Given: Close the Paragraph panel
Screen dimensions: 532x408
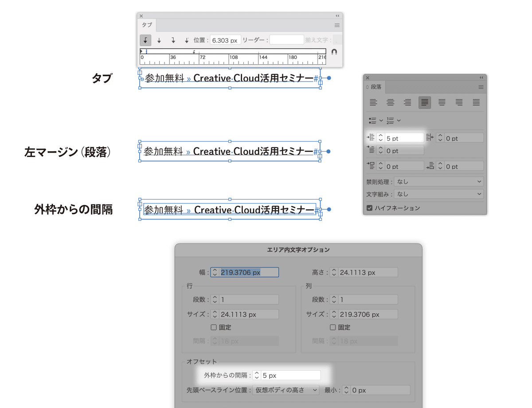Looking at the screenshot, I should 368,78.
